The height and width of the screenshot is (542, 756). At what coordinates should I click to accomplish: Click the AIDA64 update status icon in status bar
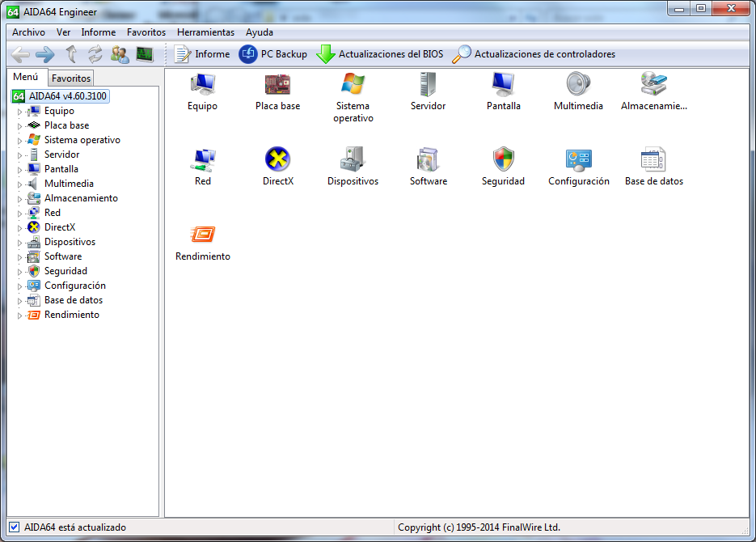[x=15, y=527]
